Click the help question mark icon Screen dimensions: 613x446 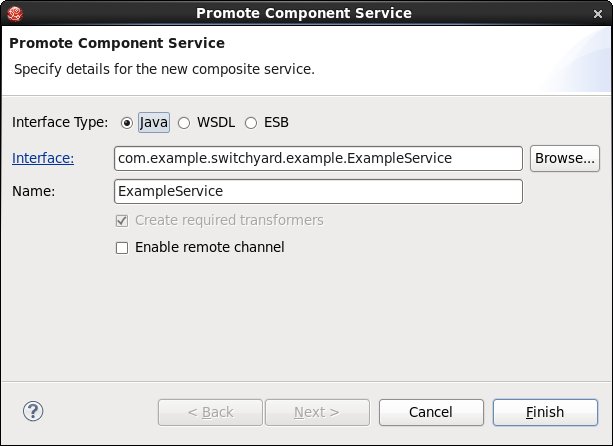click(33, 411)
